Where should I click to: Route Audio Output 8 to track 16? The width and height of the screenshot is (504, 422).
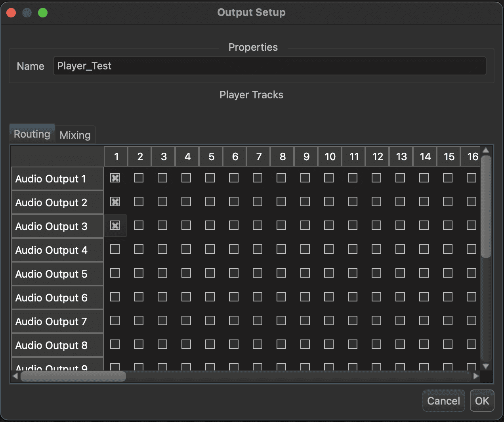pyautogui.click(x=472, y=345)
